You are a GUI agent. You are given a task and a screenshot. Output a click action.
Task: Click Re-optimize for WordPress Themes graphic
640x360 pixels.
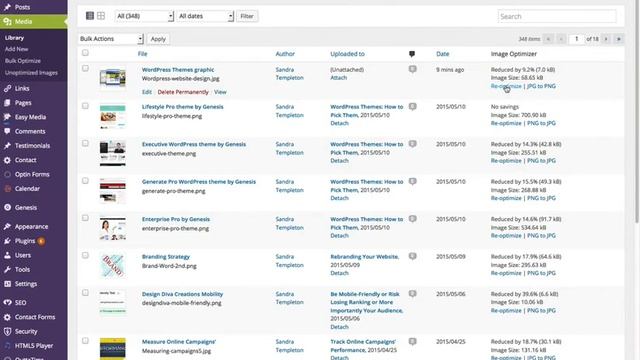pyautogui.click(x=506, y=86)
